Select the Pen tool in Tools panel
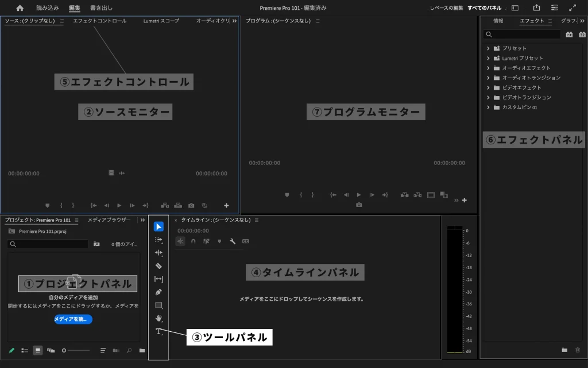588x368 pixels. click(x=158, y=291)
